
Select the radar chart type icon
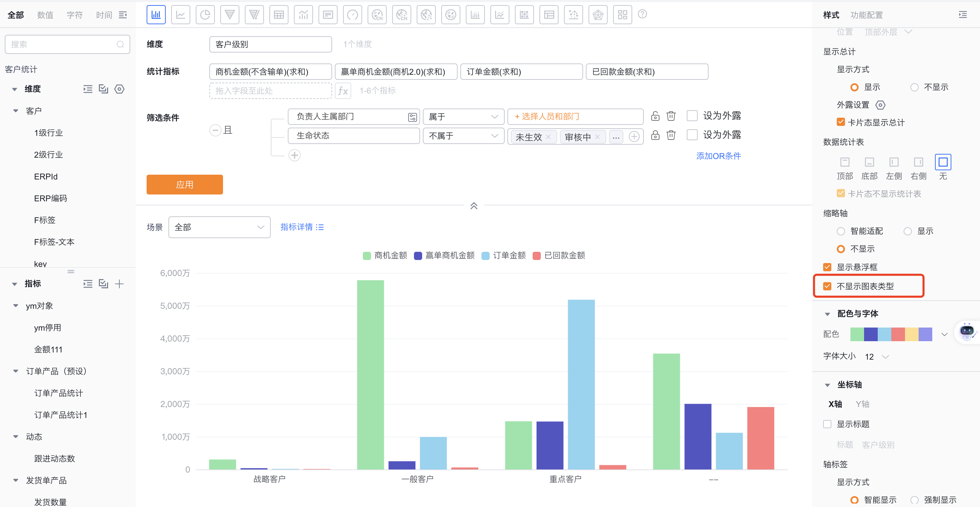pyautogui.click(x=598, y=15)
